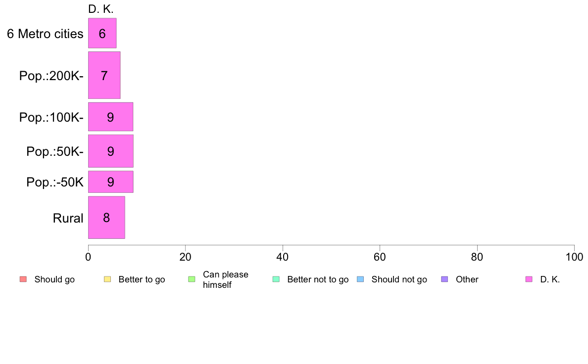Click the D. K. column header

pyautogui.click(x=101, y=9)
